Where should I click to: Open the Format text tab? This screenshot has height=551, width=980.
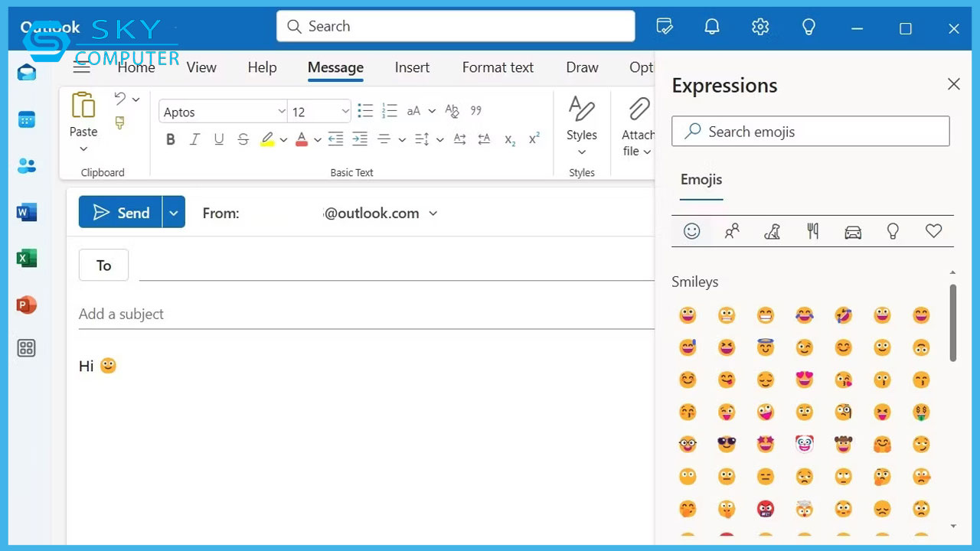498,67
